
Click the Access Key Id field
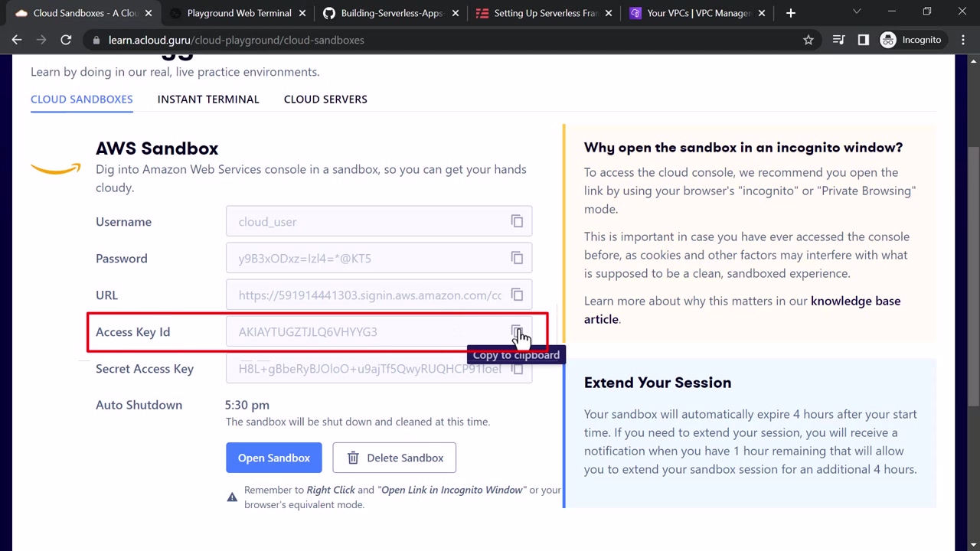[x=379, y=332]
